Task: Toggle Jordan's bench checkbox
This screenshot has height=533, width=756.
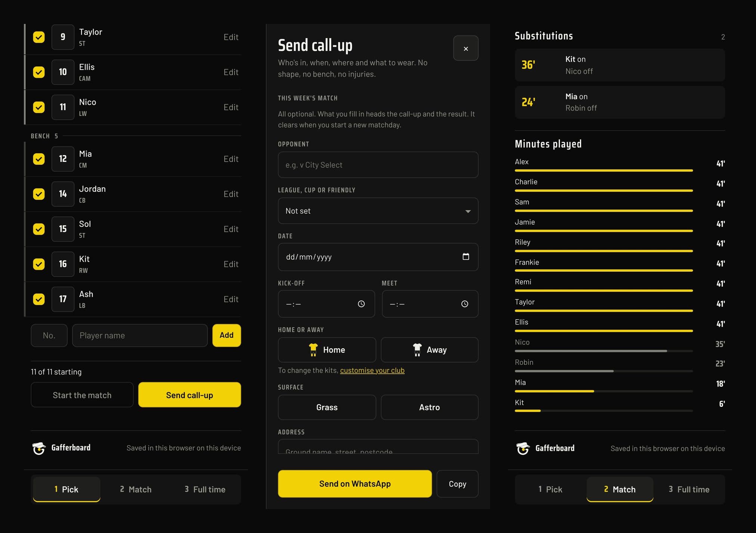Action: pos(39,194)
